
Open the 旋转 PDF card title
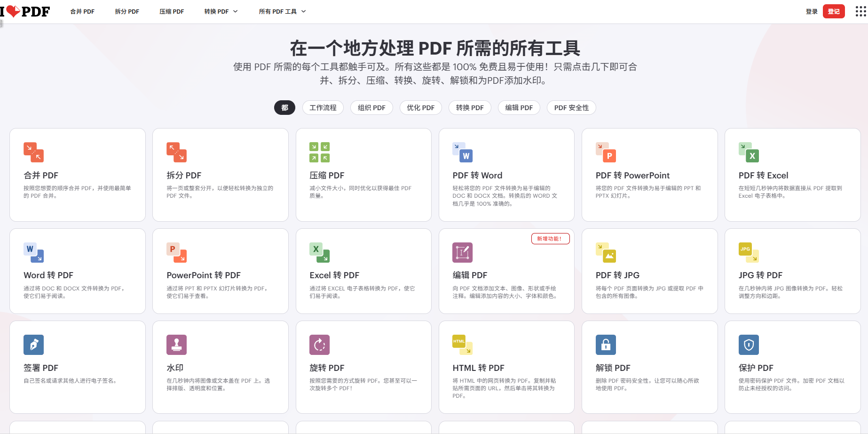coord(327,368)
